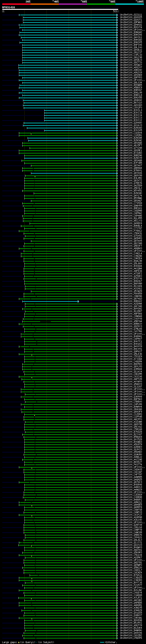Click the green ~80% identity color band
Viewport: 146px width, 644px height.
101,4
